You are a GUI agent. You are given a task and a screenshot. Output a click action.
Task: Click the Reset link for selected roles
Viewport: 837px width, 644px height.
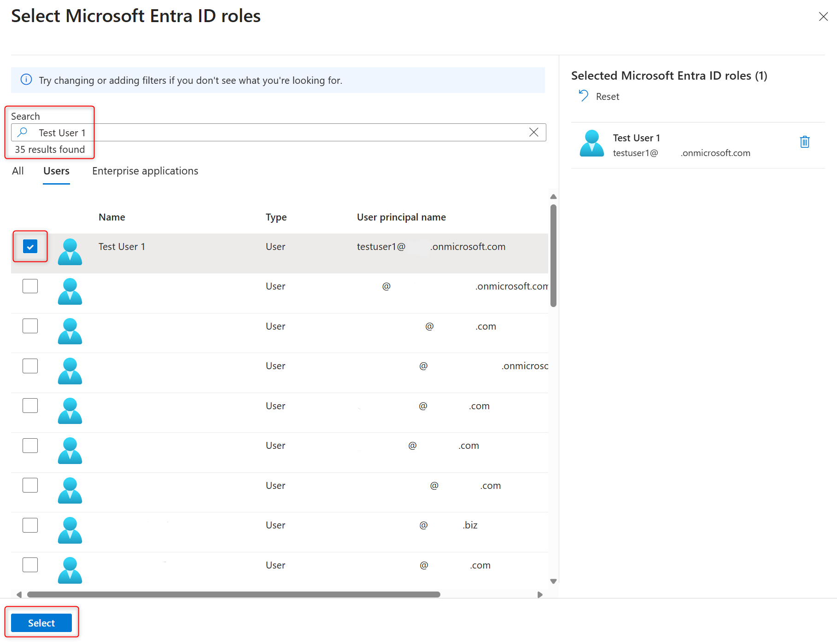(x=607, y=96)
